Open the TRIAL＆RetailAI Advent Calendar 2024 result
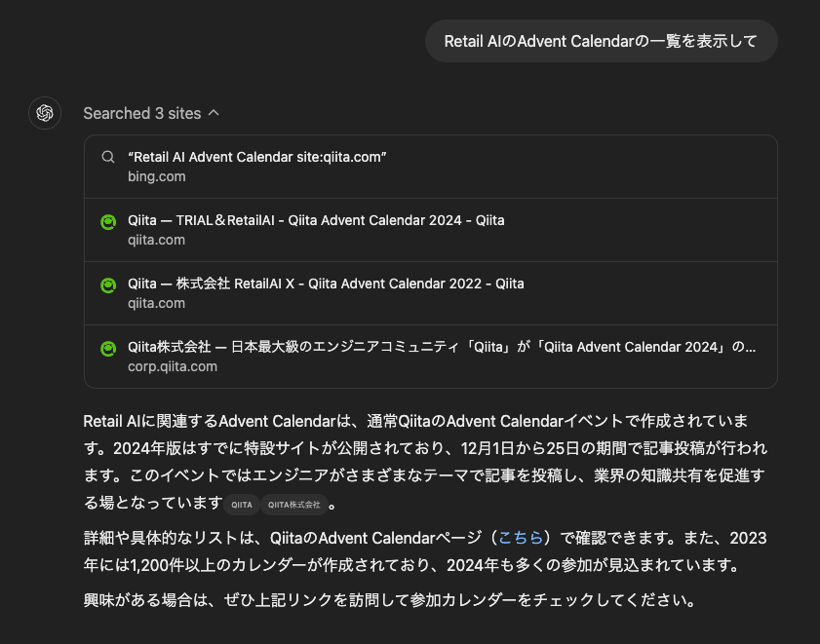820x644 pixels. (315, 220)
